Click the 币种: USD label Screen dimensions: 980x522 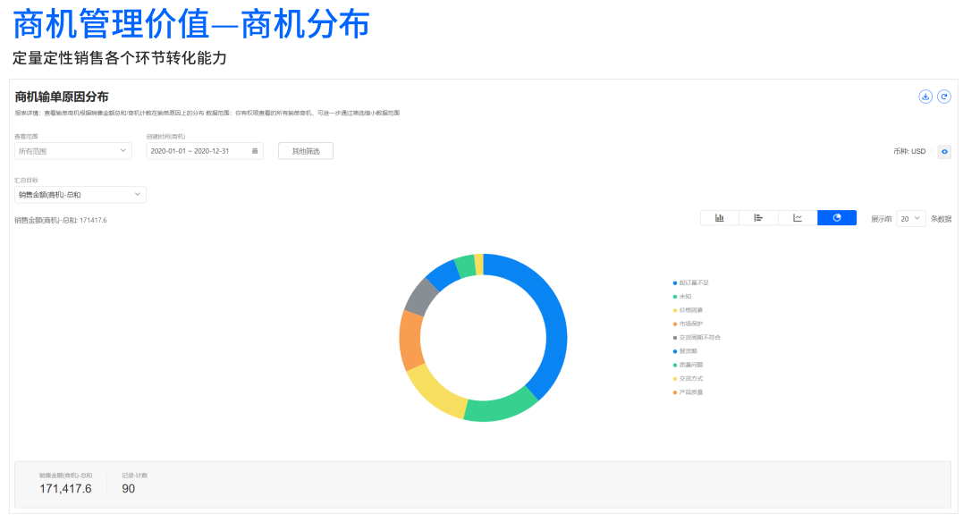pyautogui.click(x=909, y=152)
